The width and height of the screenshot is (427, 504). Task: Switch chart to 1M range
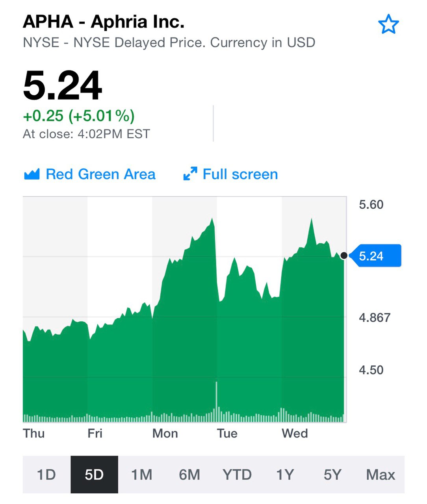(x=142, y=474)
